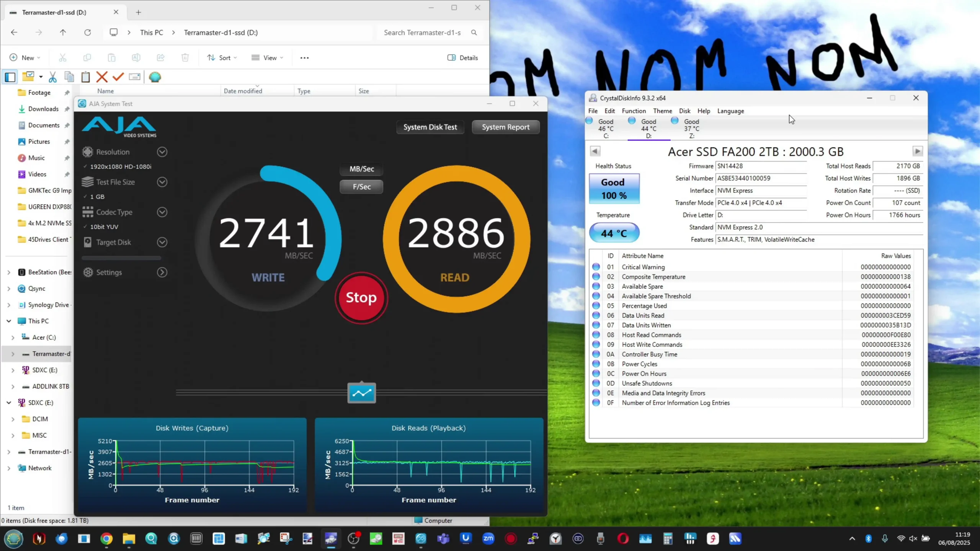
Task: Click the red X delete icon
Action: click(x=101, y=77)
